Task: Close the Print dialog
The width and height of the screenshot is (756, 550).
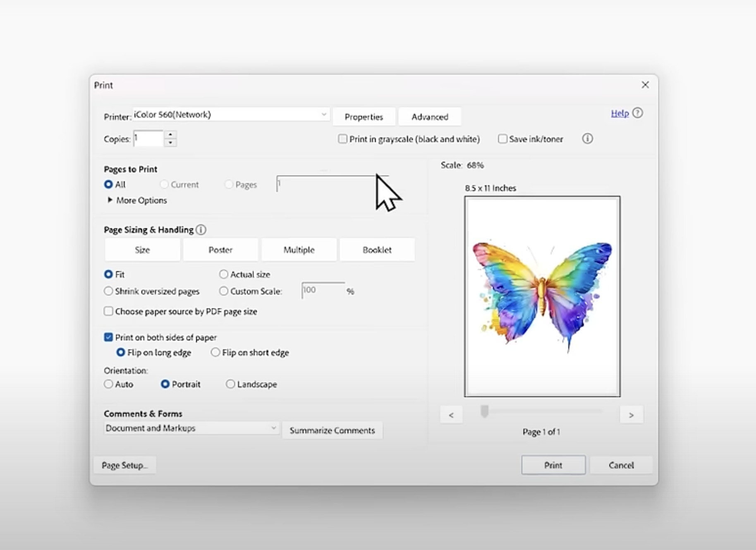Action: click(645, 85)
